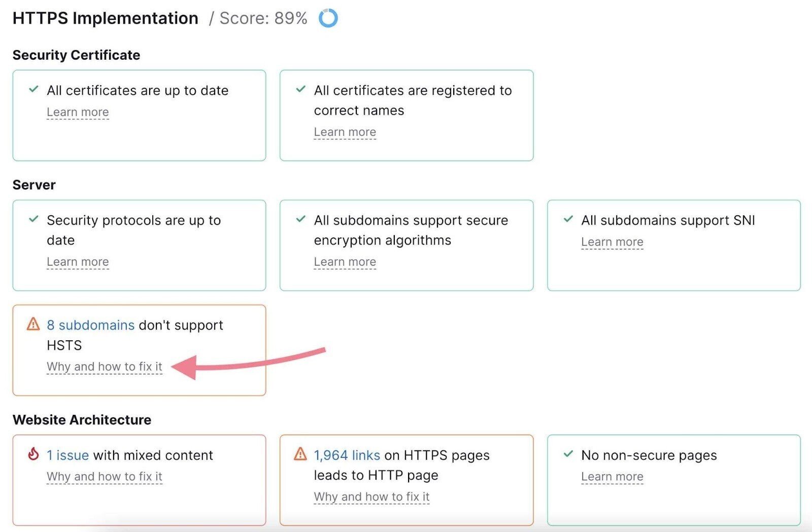This screenshot has width=812, height=532.
Task: Click Why and how to fix it under HSTS issue
Action: (104, 366)
